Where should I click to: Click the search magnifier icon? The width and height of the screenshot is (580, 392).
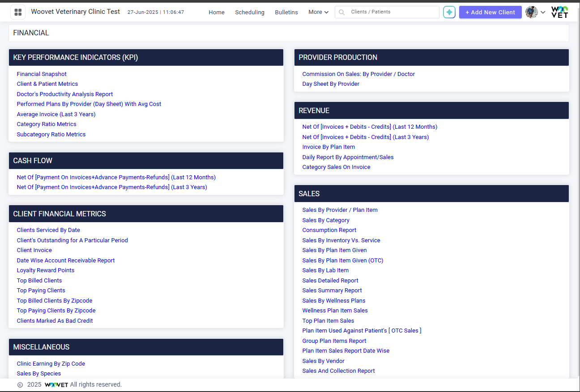[341, 12]
